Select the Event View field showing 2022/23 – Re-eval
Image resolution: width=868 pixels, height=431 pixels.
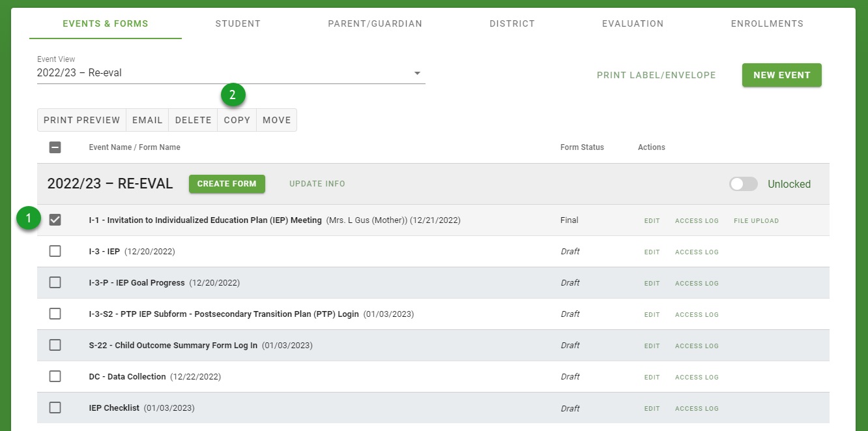231,73
